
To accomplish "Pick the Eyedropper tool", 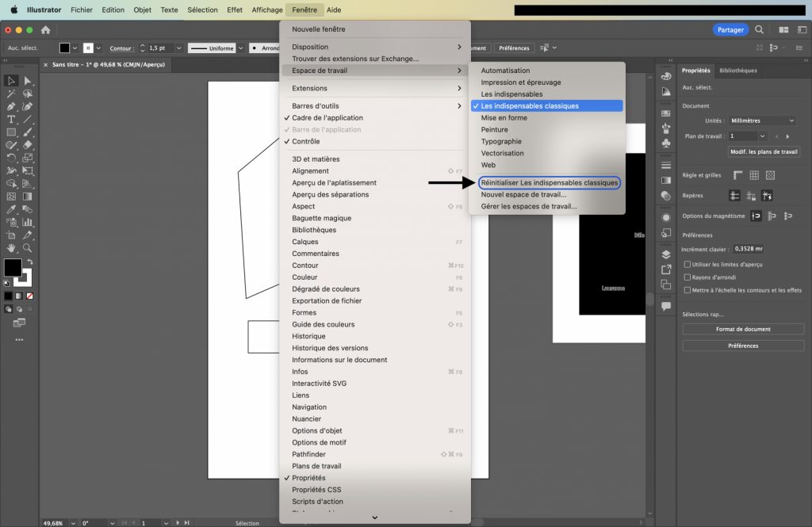I will (x=11, y=210).
